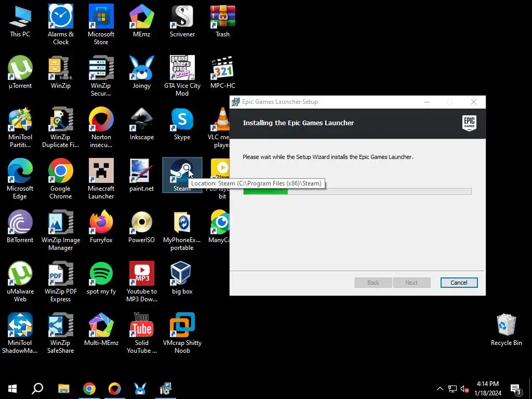The width and height of the screenshot is (532, 399).
Task: Select the Recycle Bin desktop icon
Action: click(x=506, y=329)
